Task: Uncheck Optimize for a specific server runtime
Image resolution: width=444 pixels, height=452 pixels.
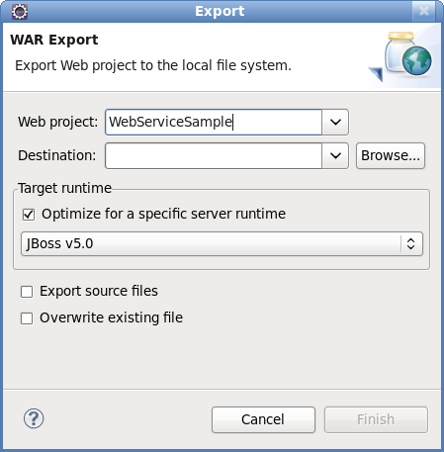Action: tap(28, 214)
